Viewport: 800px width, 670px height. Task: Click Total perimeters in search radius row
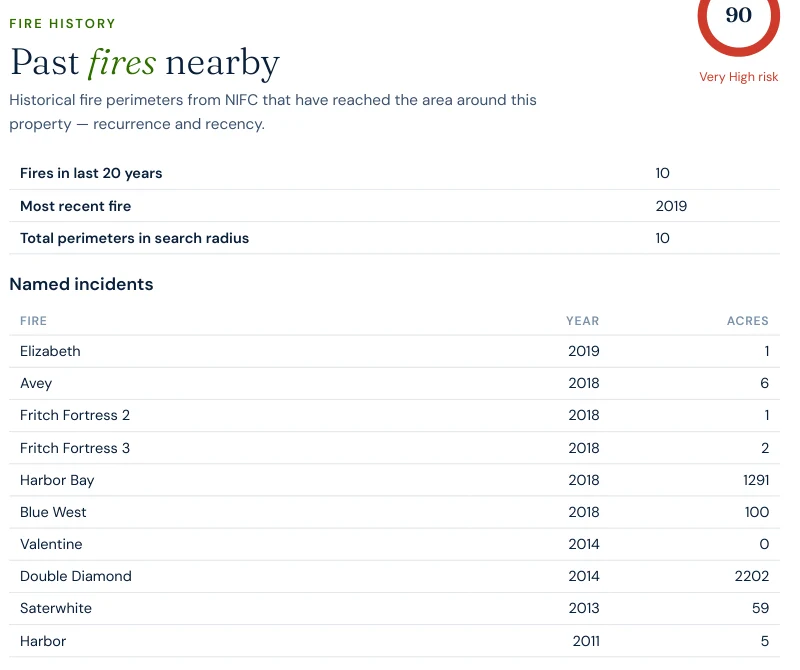(x=394, y=238)
